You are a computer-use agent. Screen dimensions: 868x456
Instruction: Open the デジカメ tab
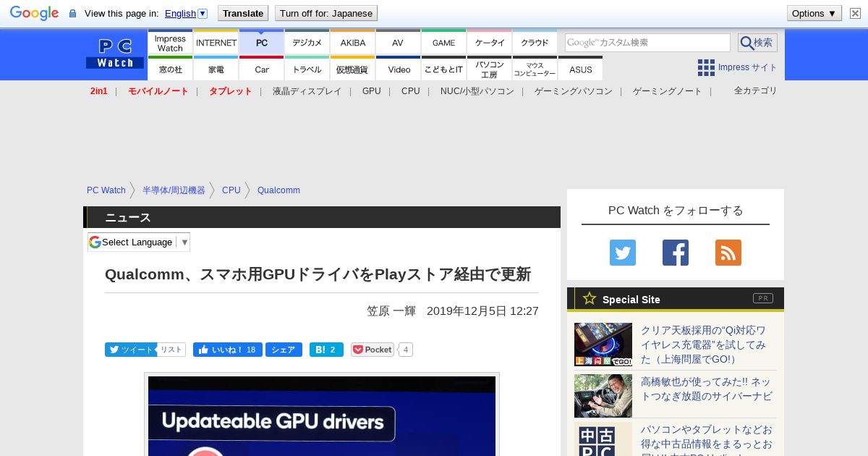(x=307, y=42)
